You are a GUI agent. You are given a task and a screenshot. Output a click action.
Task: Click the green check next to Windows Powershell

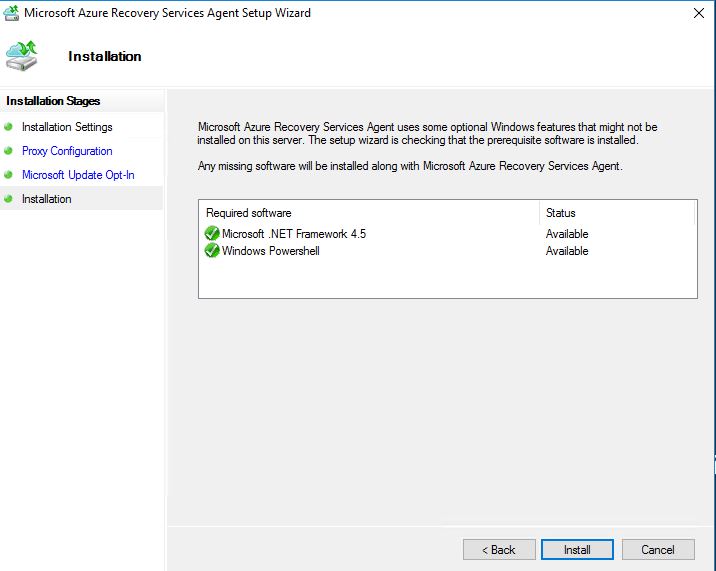[212, 250]
